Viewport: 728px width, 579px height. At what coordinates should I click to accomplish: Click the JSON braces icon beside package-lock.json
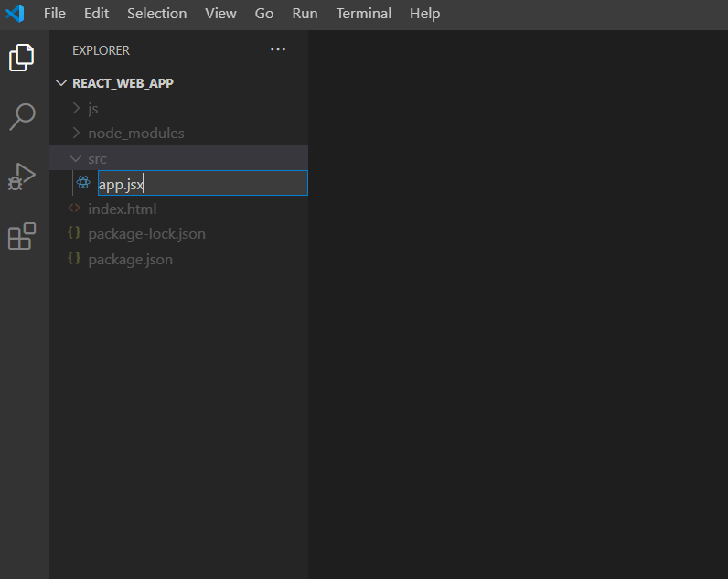coord(74,232)
